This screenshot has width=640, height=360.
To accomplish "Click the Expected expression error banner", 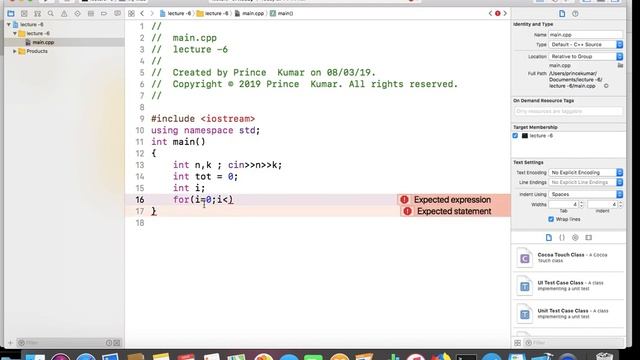I will (453, 200).
